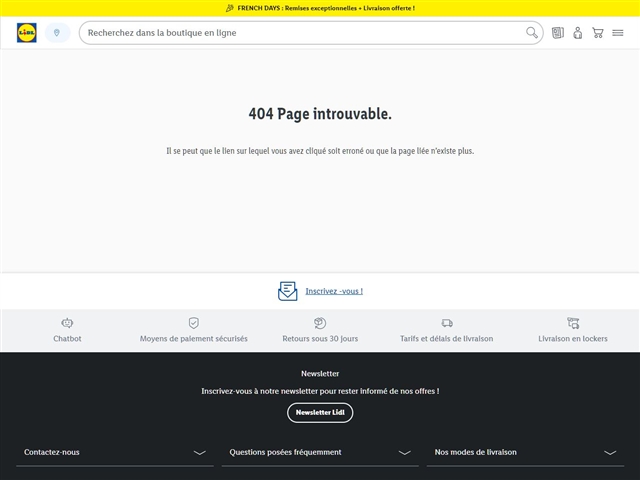Screen dimensions: 640x480
Task: Open the Inscrivez-vous link
Action: coord(334,291)
